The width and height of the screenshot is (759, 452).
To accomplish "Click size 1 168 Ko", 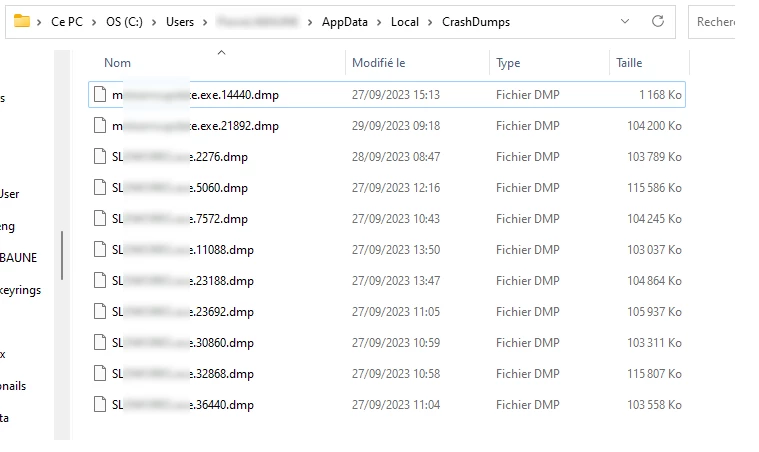I will [660, 95].
